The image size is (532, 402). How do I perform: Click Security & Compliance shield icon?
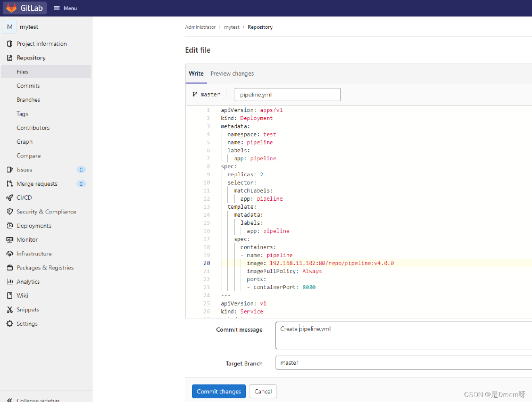[x=10, y=211]
